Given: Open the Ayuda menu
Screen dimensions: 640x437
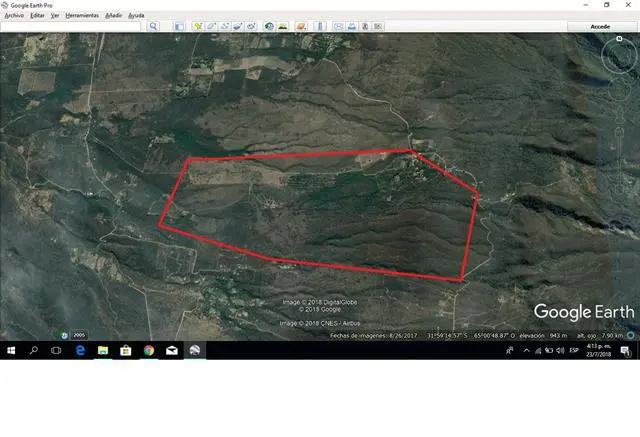Looking at the screenshot, I should pos(136,16).
